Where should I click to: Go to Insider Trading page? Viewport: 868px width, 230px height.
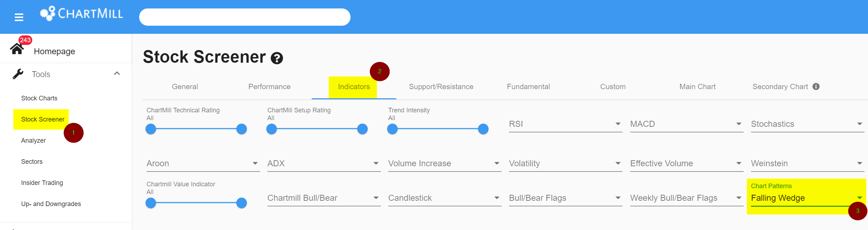pyautogui.click(x=42, y=183)
